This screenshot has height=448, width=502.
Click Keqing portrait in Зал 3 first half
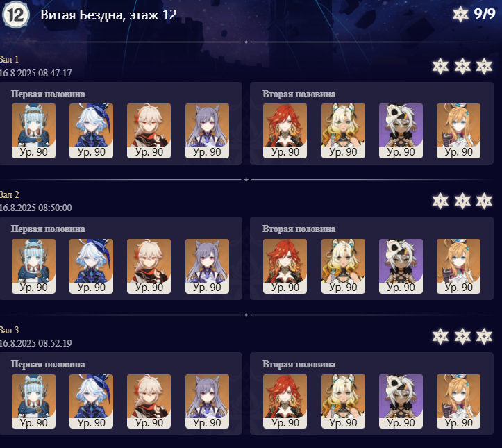(x=207, y=401)
